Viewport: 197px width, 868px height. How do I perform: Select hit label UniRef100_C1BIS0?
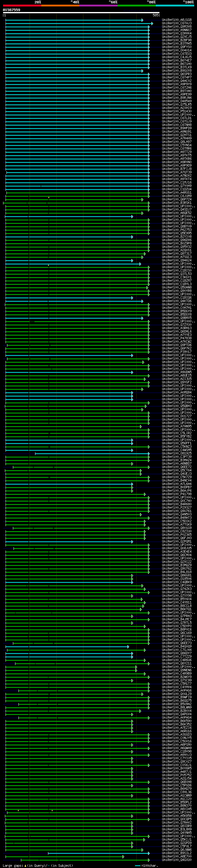177,271
